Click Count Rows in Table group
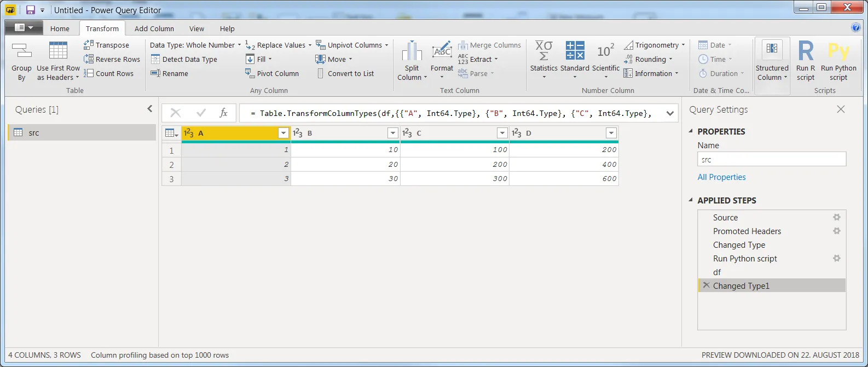 click(x=109, y=73)
